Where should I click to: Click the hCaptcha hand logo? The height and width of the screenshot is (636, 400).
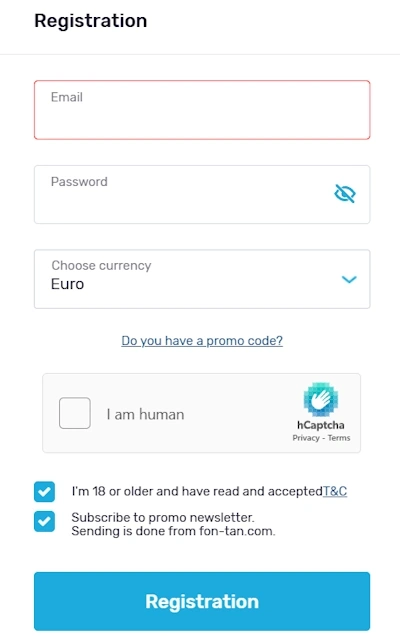[321, 400]
